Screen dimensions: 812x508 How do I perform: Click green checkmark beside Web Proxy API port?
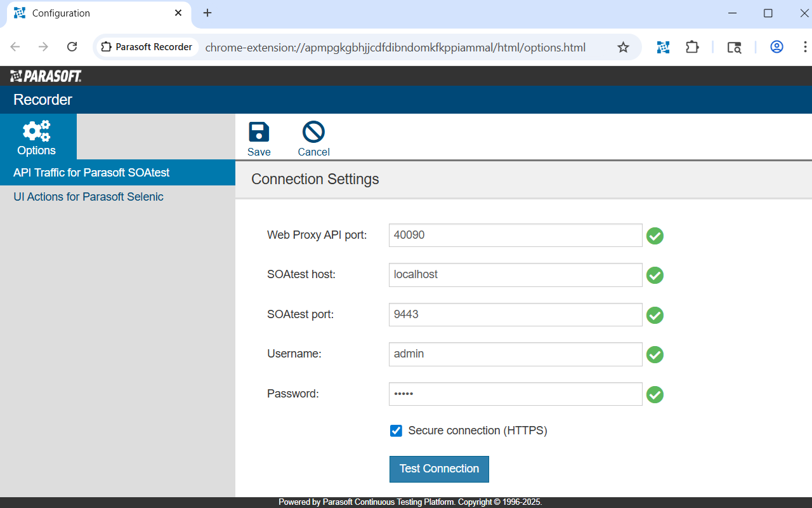(655, 236)
